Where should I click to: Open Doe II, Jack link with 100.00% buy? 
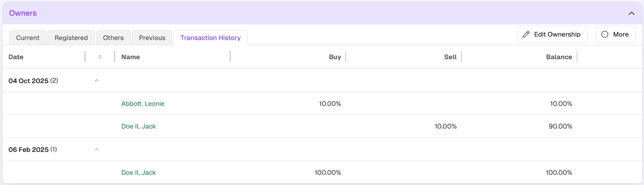[x=138, y=172]
